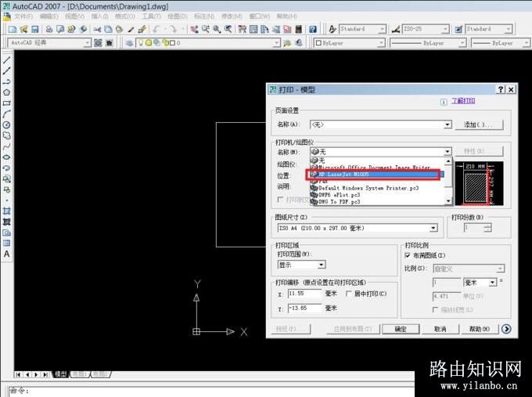Image resolution: width=532 pixels, height=397 pixels.
Task: Open the ISO-25 dimension style dropdown
Action: [x=445, y=29]
